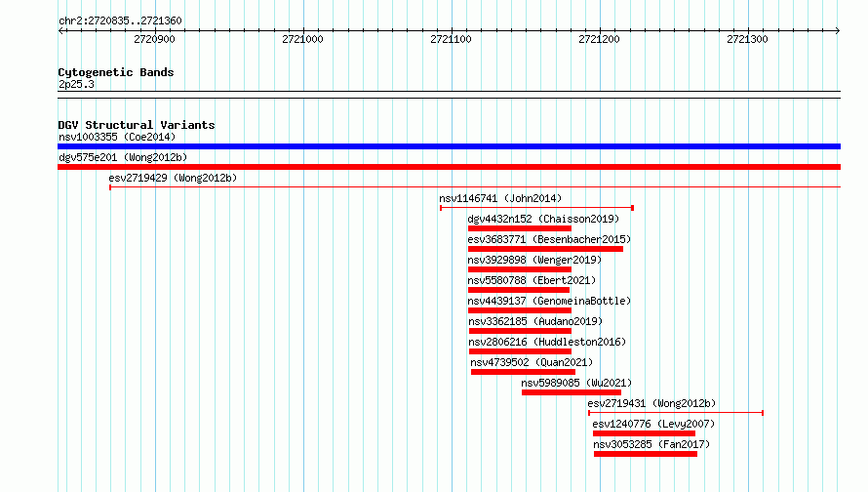
Task: Open the dgv575e201 (Wong2012b) label
Action: [x=123, y=157]
